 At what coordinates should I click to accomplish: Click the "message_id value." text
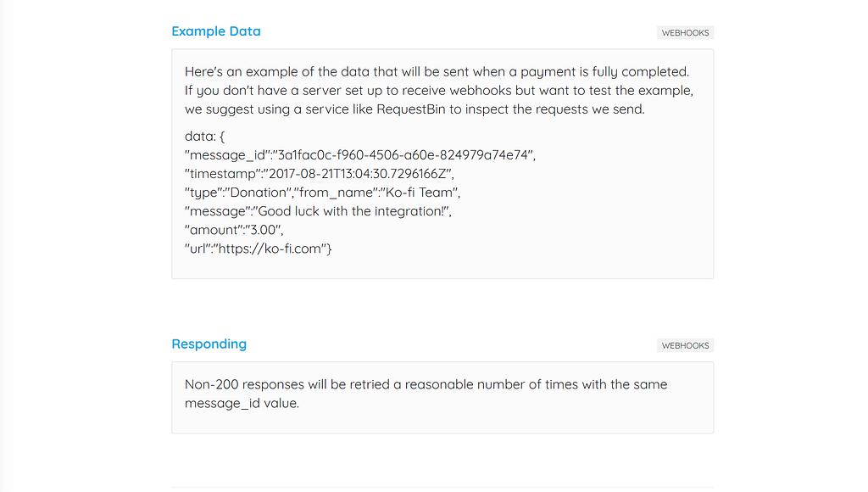(x=242, y=403)
